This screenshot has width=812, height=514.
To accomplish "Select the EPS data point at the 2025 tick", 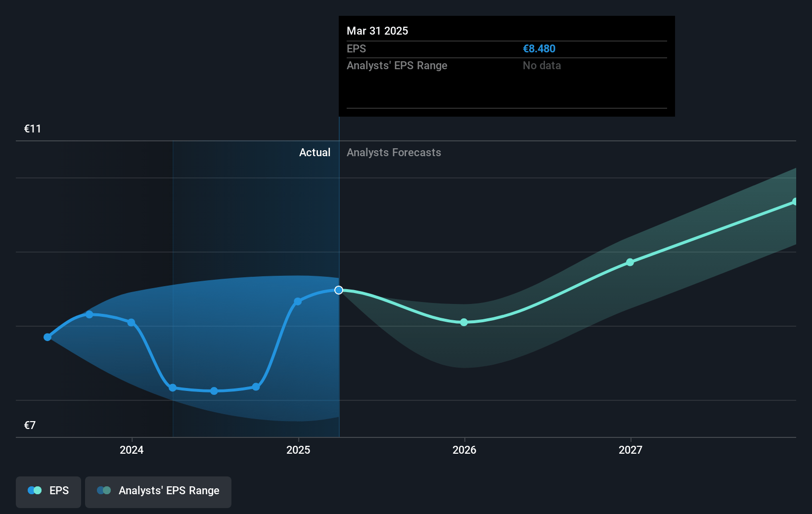I will [x=298, y=301].
